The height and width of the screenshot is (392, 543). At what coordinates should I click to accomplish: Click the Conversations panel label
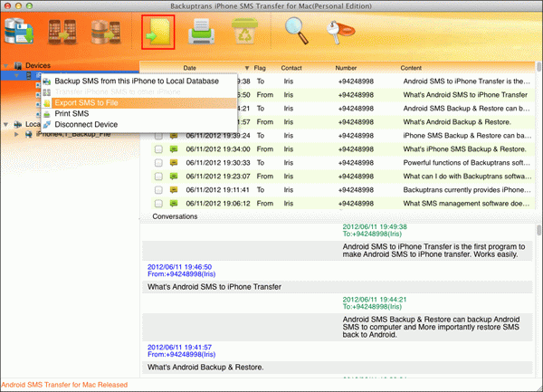(x=175, y=216)
